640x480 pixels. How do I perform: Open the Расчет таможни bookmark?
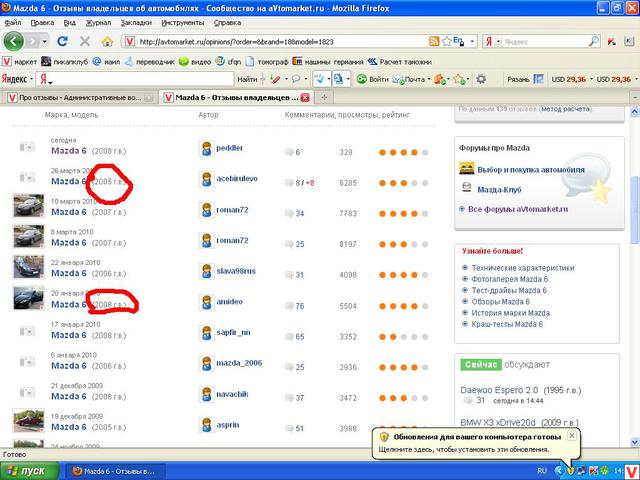tap(400, 62)
